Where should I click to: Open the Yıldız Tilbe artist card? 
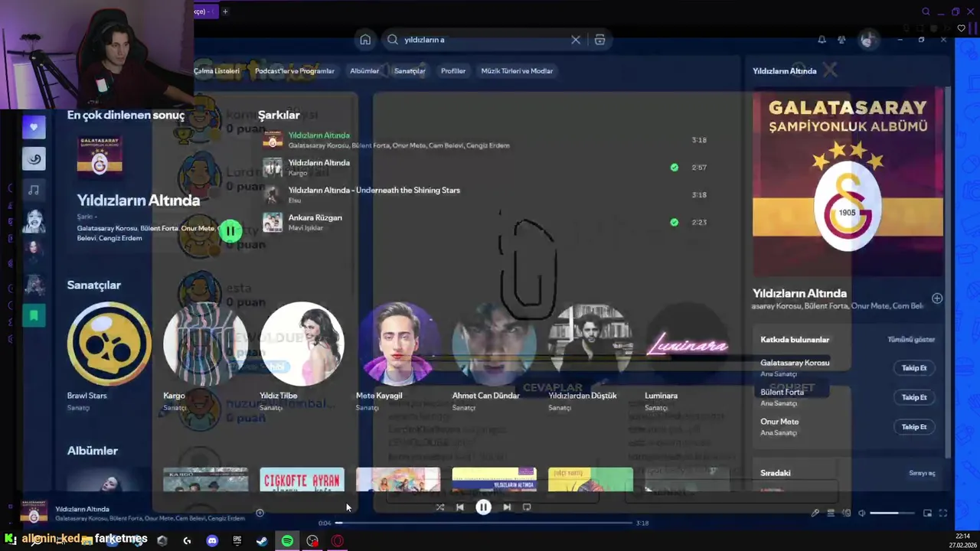302,356
